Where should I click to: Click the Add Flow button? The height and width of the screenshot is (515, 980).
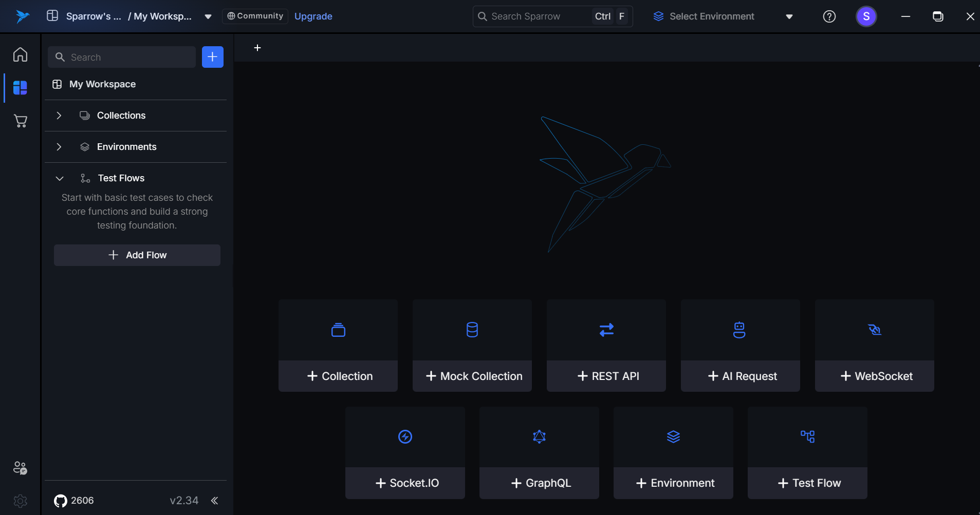tap(137, 255)
